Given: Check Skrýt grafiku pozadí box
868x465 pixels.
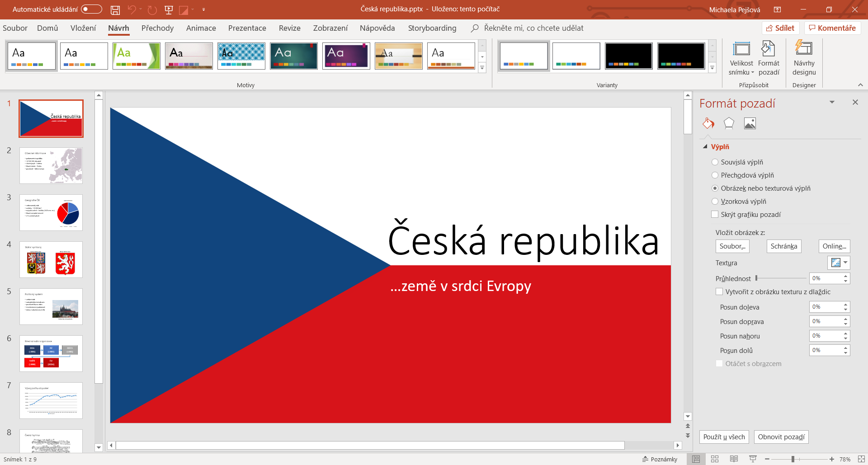Looking at the screenshot, I should (715, 215).
